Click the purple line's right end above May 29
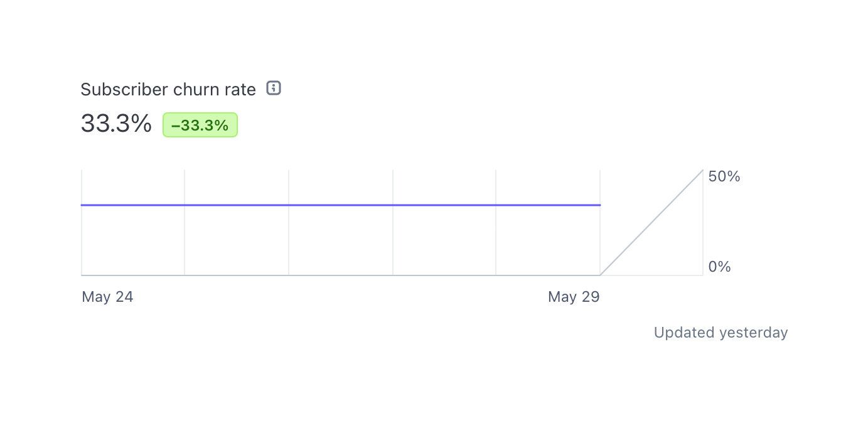 pyautogui.click(x=600, y=205)
